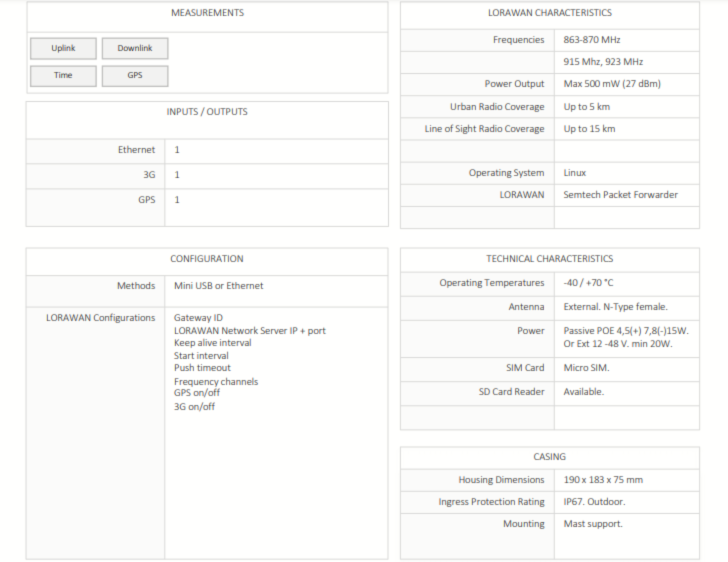Viewport: 728px width, 562px height.
Task: Select the Methods label
Action: click(136, 286)
